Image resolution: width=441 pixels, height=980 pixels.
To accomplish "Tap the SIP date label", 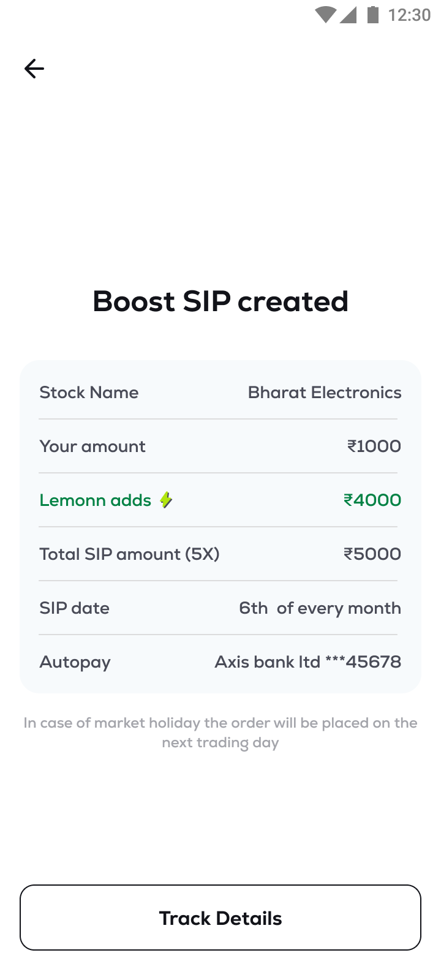I will coord(75,608).
